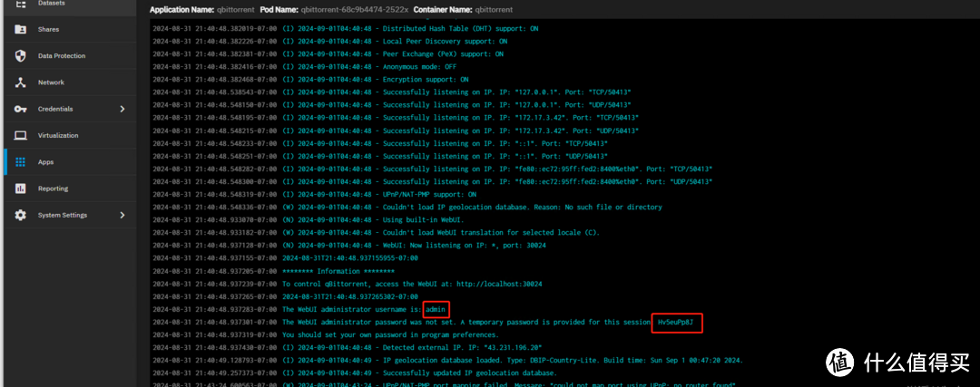Click the couldn't load IP geolocation database line
The height and width of the screenshot is (387, 980).
coord(407,208)
